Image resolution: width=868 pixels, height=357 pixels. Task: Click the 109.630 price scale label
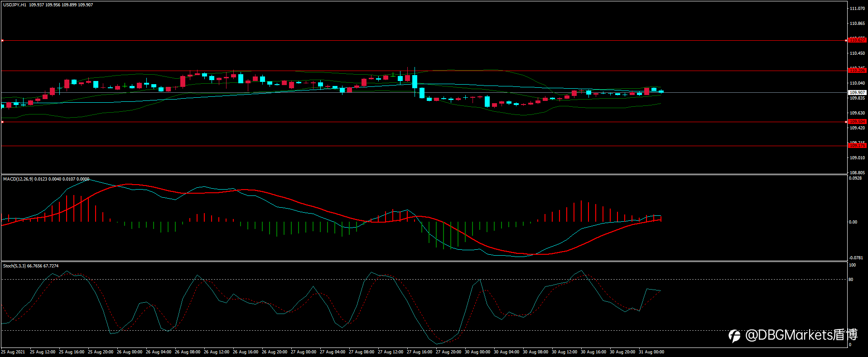(857, 113)
